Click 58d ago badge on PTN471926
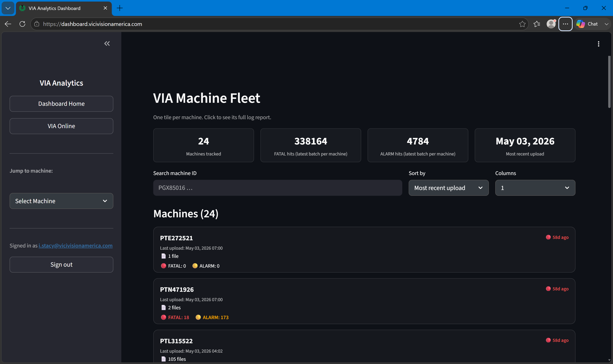 [x=557, y=289]
